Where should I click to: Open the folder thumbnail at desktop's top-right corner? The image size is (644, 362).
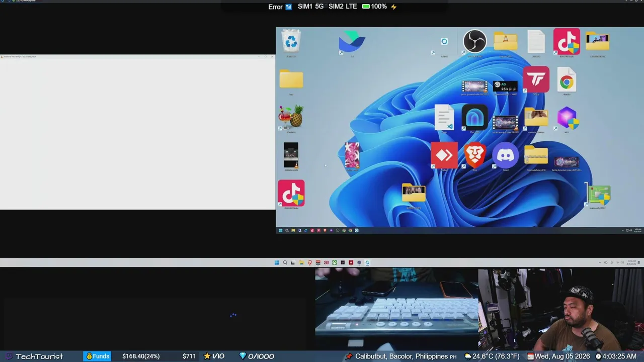tap(597, 41)
